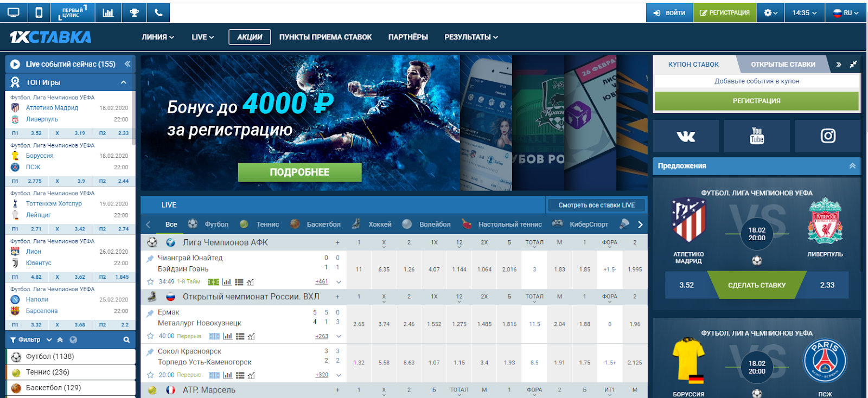Expand more bets +461 for Чианграй match
The width and height of the screenshot is (868, 398).
pos(322,282)
